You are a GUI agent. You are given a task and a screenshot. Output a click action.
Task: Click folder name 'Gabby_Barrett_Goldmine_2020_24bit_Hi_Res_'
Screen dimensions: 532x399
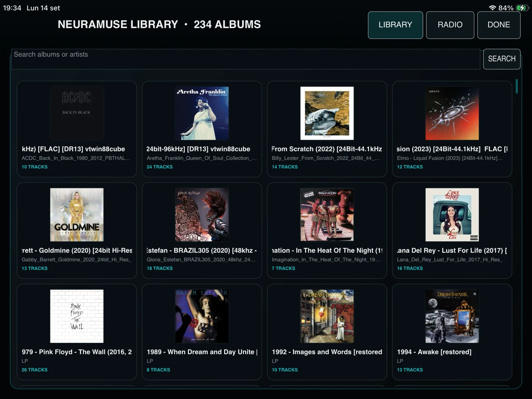click(76, 259)
